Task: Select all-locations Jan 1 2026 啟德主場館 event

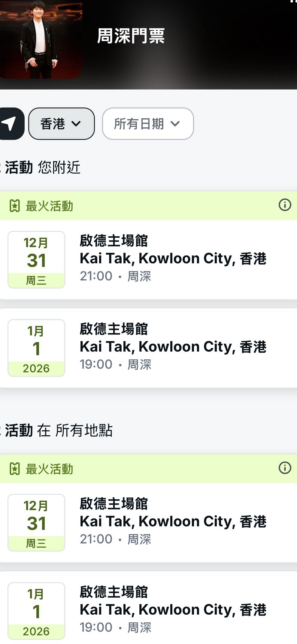Action: tap(173, 610)
